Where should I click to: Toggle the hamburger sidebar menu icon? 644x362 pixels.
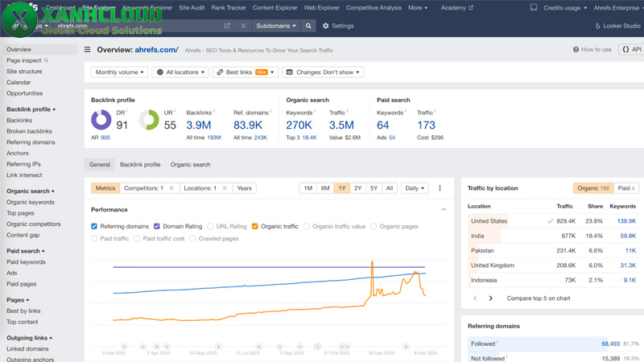tap(88, 50)
